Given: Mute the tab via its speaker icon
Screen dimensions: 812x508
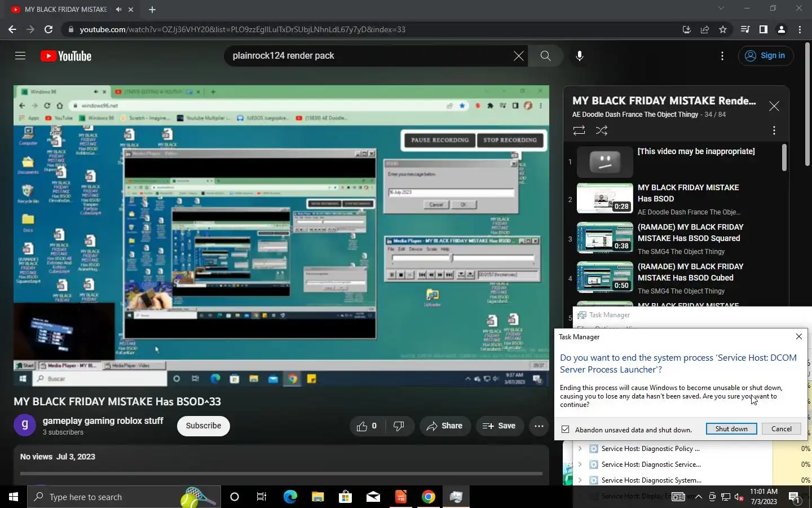Looking at the screenshot, I should 118,10.
